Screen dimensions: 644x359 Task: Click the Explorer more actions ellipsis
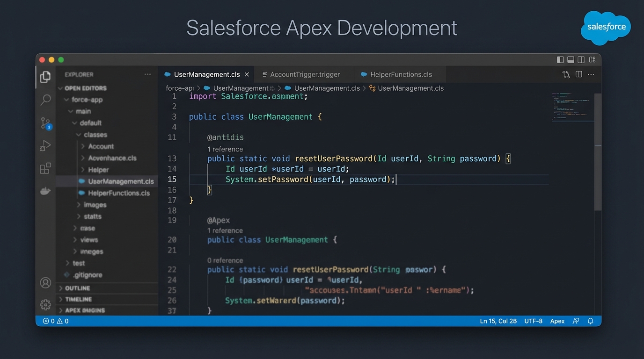147,74
